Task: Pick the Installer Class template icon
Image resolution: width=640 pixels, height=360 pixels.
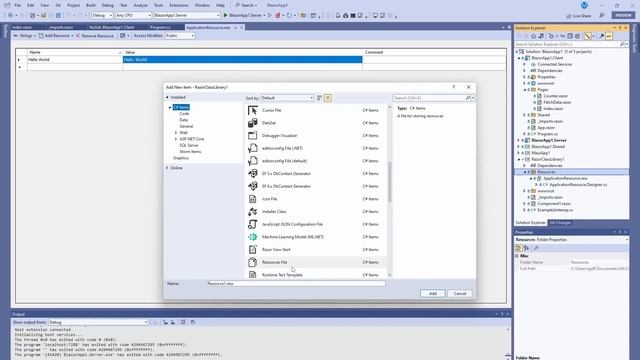Action: 253,211
